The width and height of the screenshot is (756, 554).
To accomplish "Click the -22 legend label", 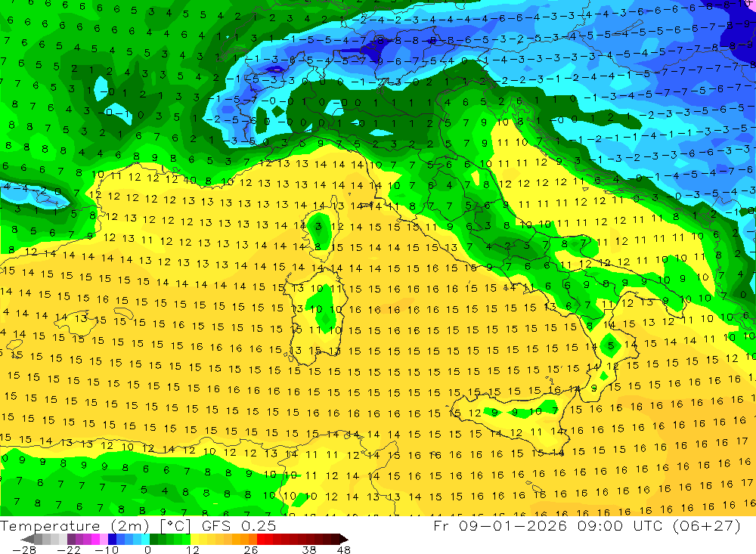I will pyautogui.click(x=69, y=549).
